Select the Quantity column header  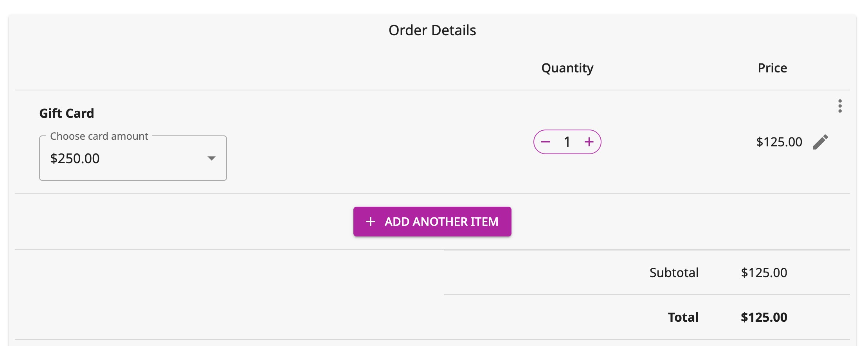567,68
